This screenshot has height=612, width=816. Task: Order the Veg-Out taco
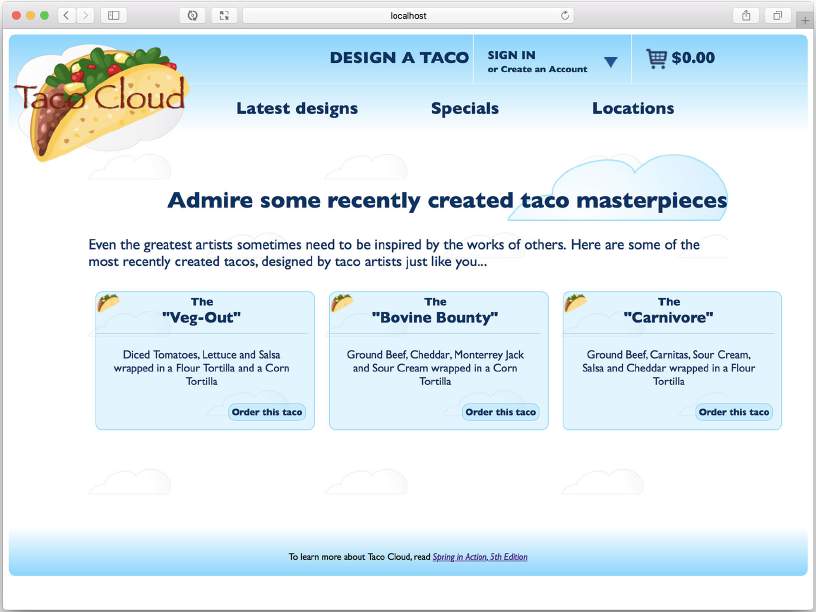(x=267, y=412)
